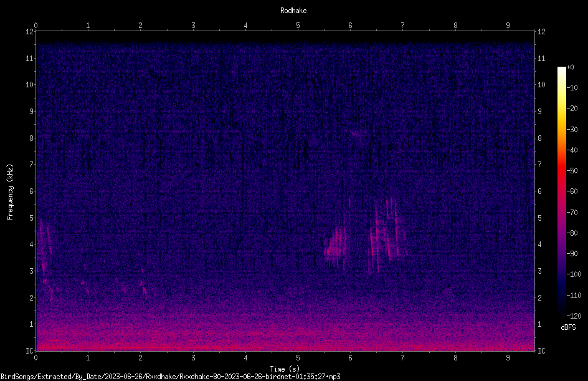This screenshot has width=588, height=381.
Task: Click the '10' label on right frequency axis
Action: [541, 85]
